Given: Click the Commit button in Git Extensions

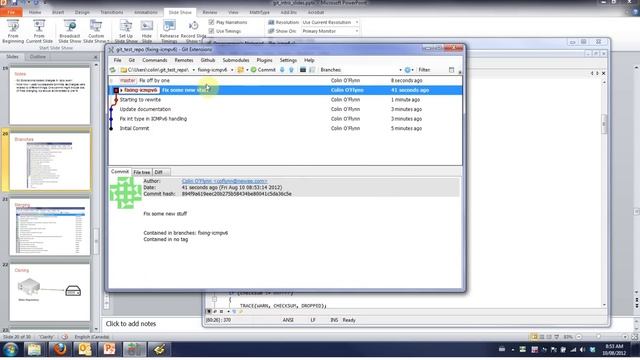Looking at the screenshot, I should click(263, 70).
